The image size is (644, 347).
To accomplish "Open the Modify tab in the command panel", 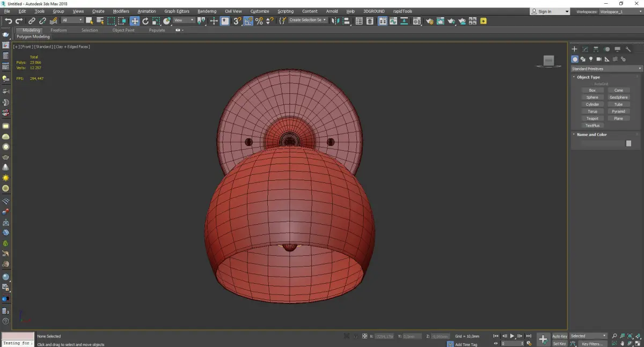I will click(x=585, y=49).
